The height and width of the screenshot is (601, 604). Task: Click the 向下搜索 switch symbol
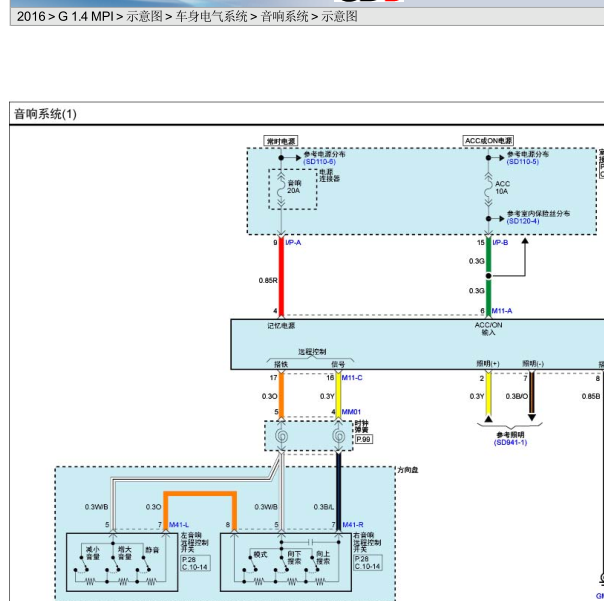[x=282, y=565]
